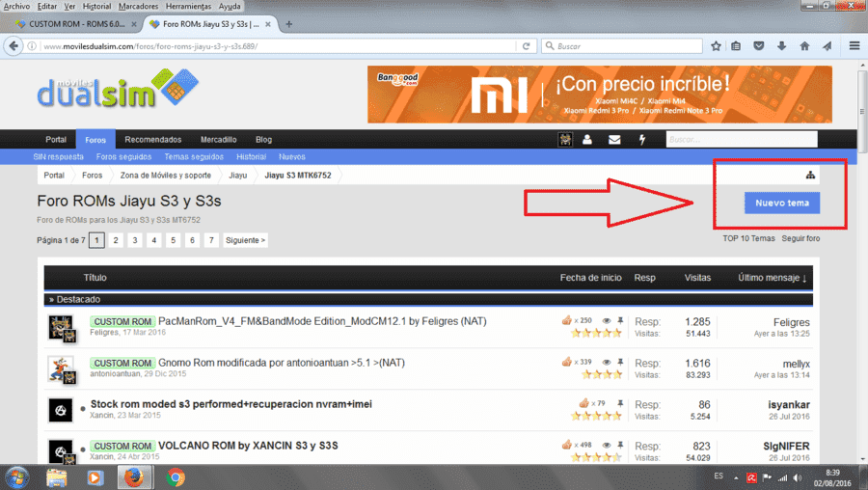Close the Foro ROMs Jiayu tab

click(x=268, y=24)
